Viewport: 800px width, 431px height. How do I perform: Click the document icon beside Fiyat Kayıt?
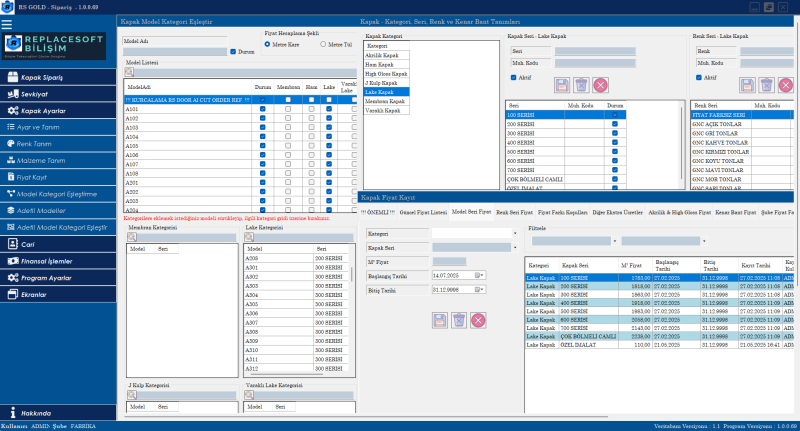[x=11, y=177]
